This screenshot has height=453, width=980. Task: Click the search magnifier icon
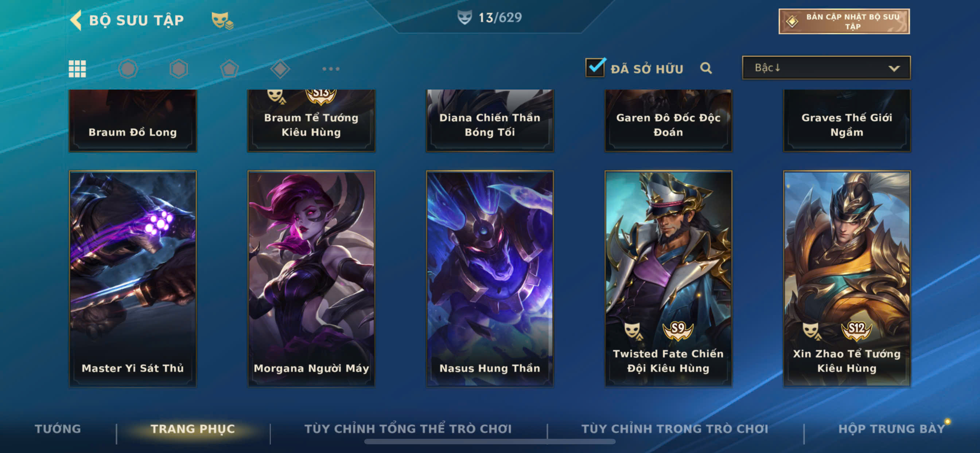coord(706,68)
